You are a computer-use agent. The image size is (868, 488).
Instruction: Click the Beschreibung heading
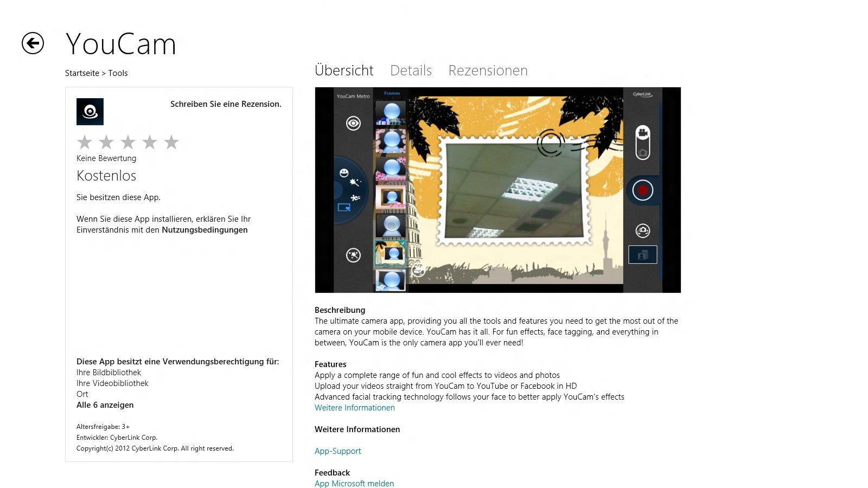pyautogui.click(x=340, y=310)
